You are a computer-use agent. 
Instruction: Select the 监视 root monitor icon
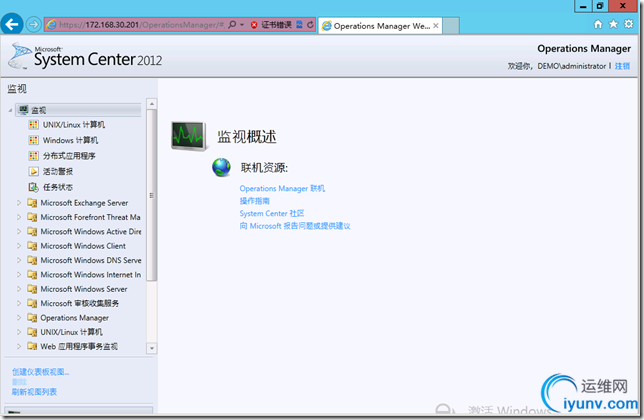point(24,110)
